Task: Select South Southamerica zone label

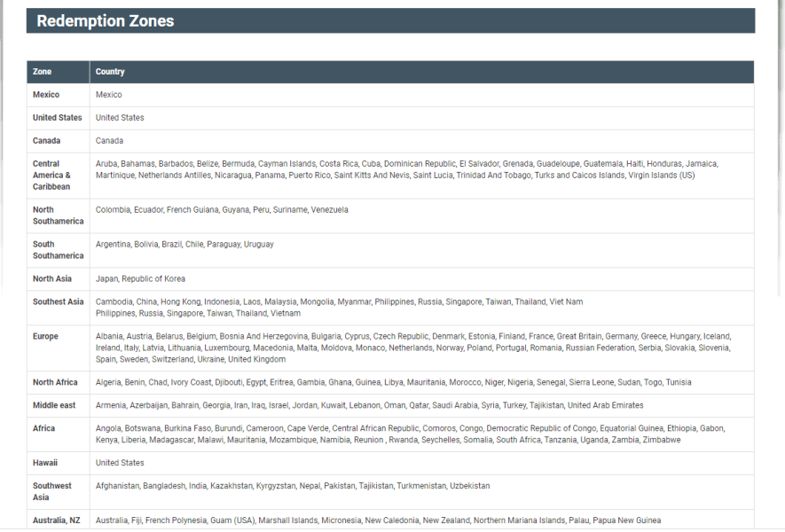Action: tap(58, 250)
